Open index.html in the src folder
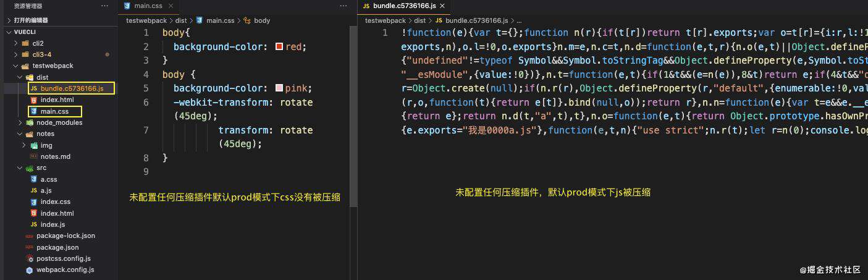Viewport: 868px width, 280px height. click(x=57, y=213)
